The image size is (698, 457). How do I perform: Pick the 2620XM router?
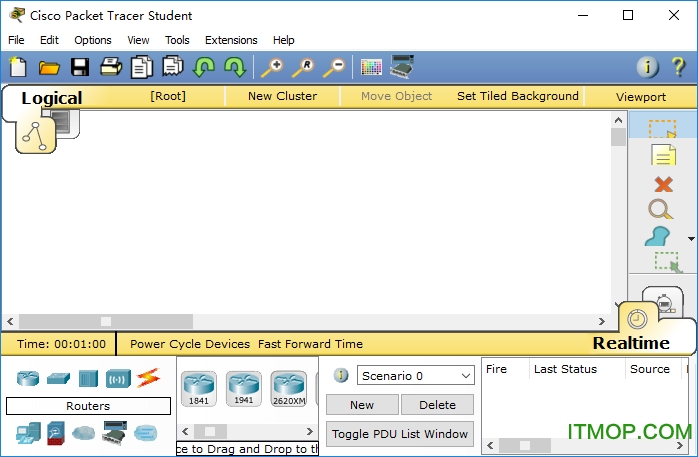289,389
